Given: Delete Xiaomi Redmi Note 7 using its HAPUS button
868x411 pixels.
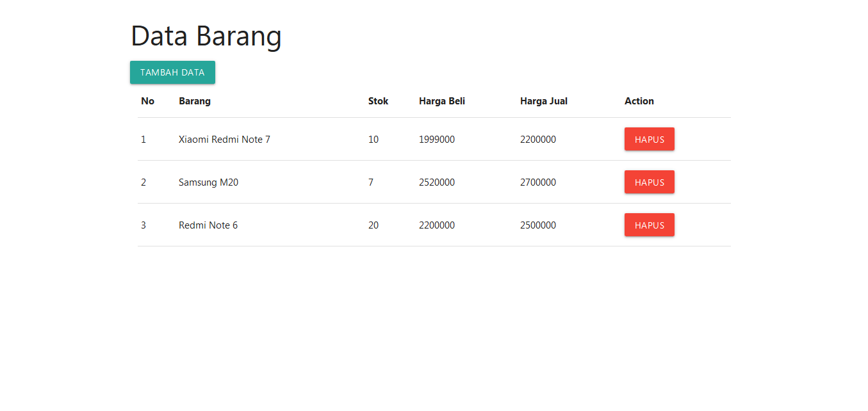Looking at the screenshot, I should click(649, 139).
